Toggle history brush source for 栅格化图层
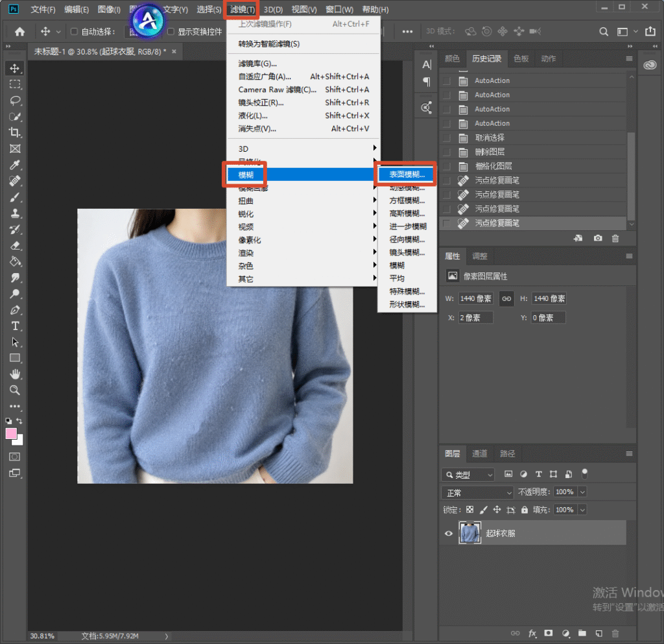664x644 pixels. [446, 167]
